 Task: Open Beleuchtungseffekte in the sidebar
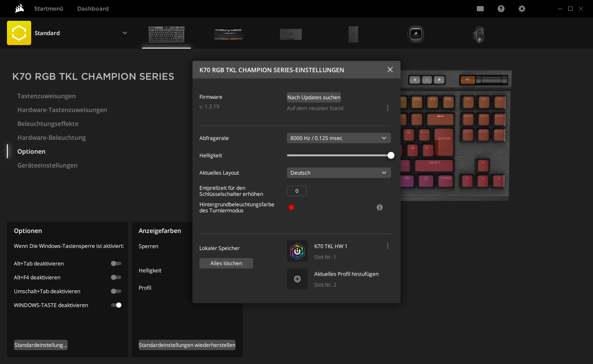(48, 124)
